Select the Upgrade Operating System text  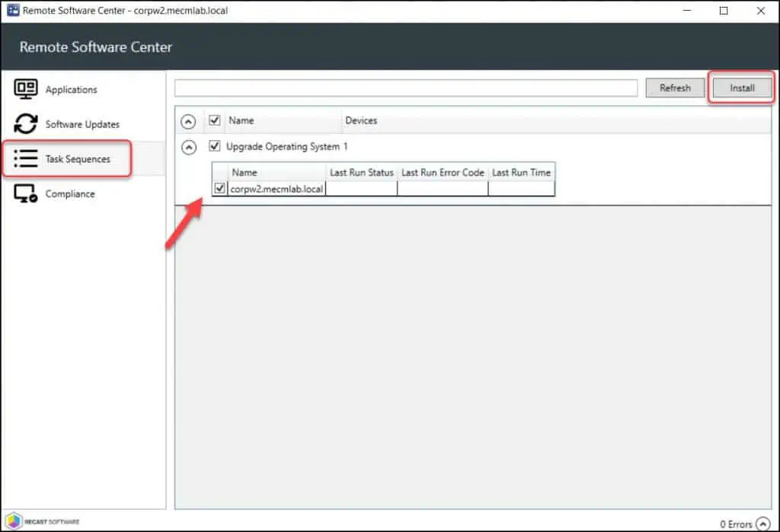(283, 147)
